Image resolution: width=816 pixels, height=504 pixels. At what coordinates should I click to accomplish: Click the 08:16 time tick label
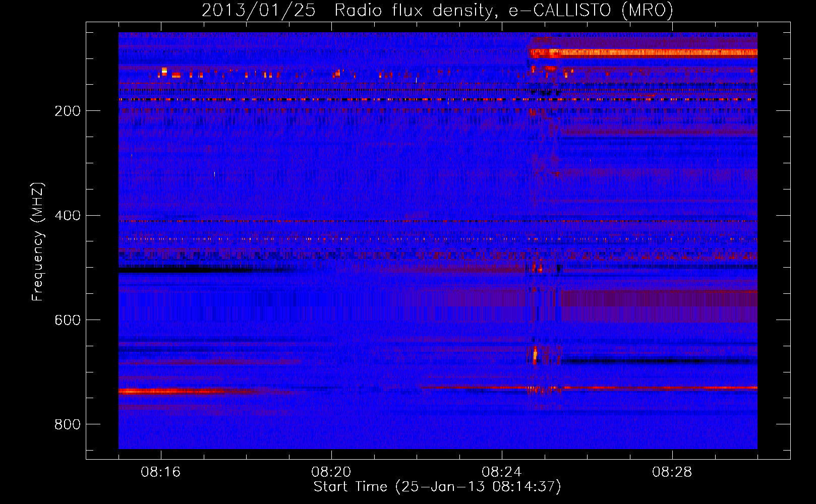pos(161,472)
